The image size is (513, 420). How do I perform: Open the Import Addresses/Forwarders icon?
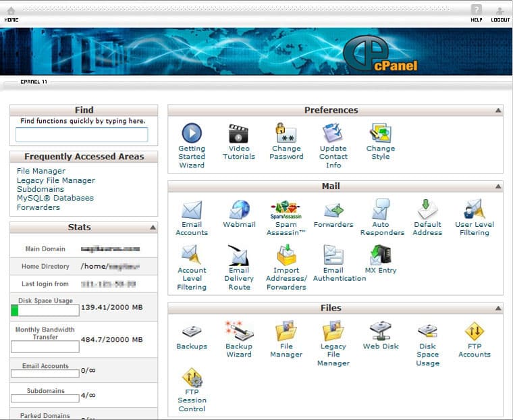point(286,255)
